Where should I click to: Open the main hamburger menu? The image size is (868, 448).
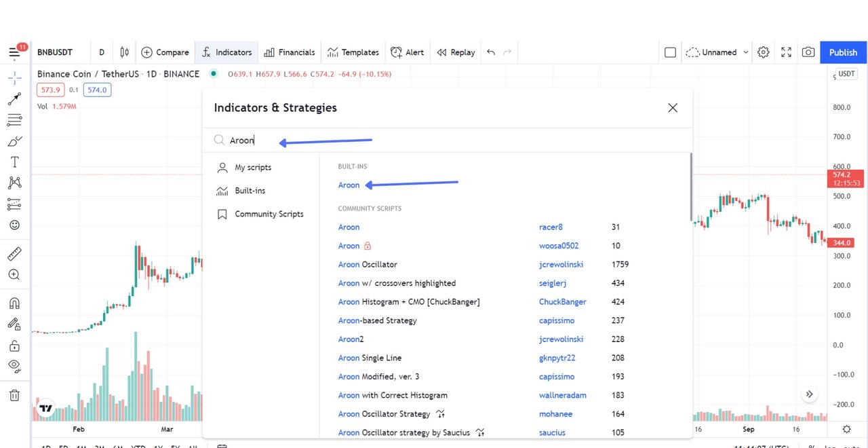(14, 52)
